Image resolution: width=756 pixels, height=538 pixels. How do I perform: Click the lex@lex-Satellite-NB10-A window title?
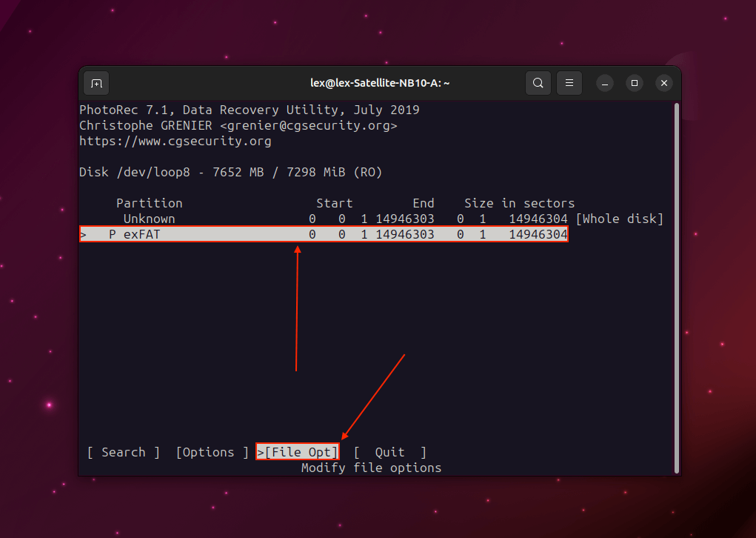pyautogui.click(x=380, y=83)
